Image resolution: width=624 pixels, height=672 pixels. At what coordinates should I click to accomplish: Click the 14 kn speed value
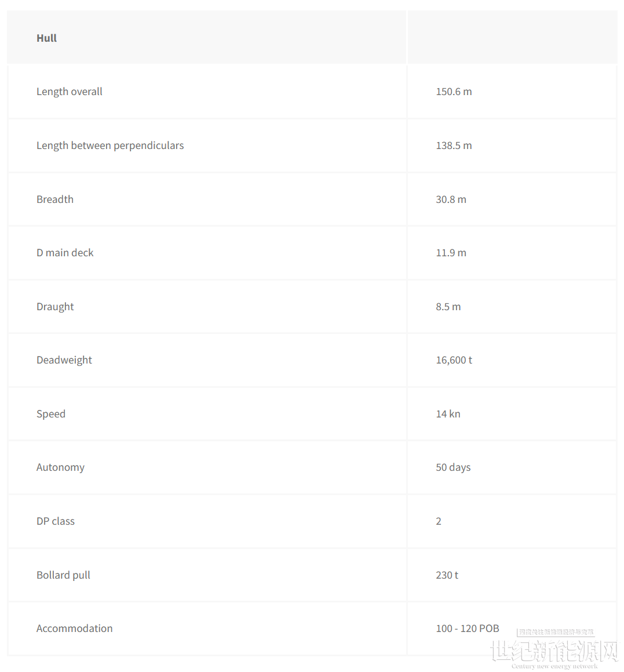pyautogui.click(x=448, y=414)
